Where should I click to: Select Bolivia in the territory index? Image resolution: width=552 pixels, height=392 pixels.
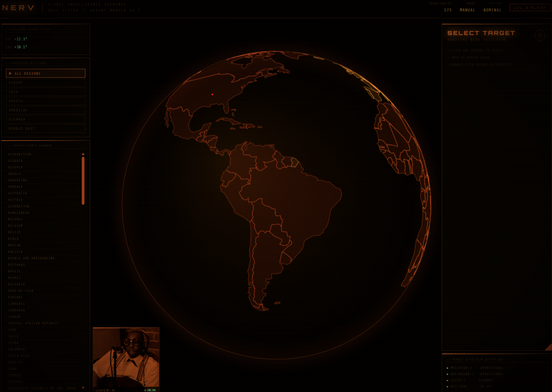[43, 252]
